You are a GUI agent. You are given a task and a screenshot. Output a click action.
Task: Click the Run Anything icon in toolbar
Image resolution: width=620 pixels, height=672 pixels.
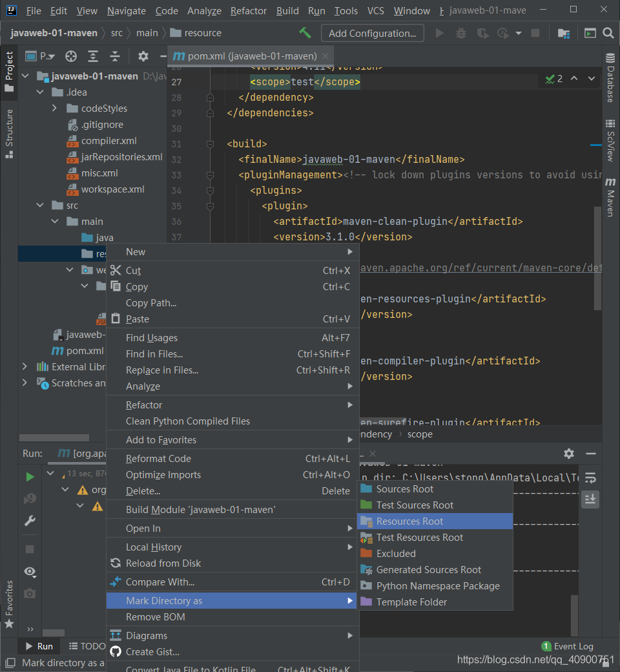coord(590,33)
